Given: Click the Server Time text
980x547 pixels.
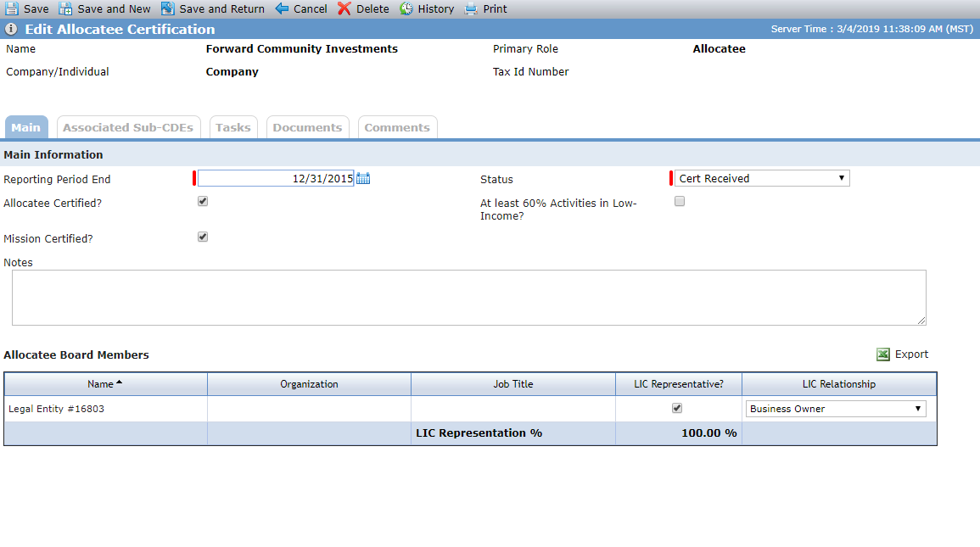Looking at the screenshot, I should (x=872, y=29).
